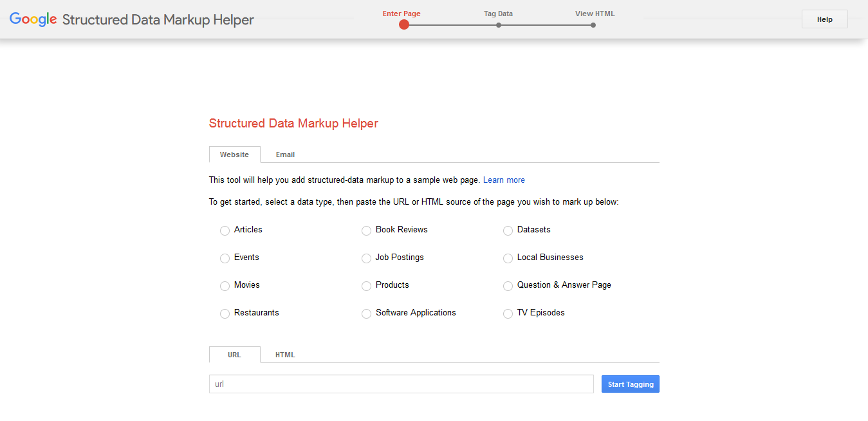Switch to the HTML input tab
Image resolution: width=868 pixels, height=421 pixels.
point(285,355)
